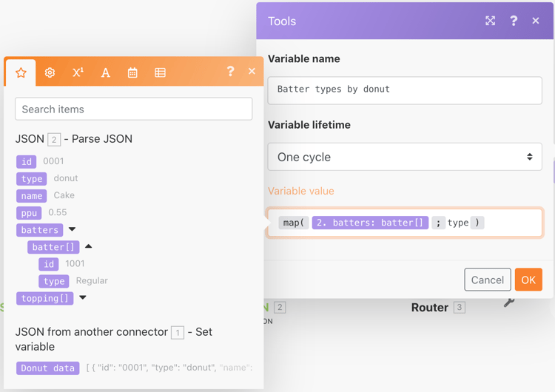Open text functions A tab
Screen dimensions: 555x392
[106, 73]
